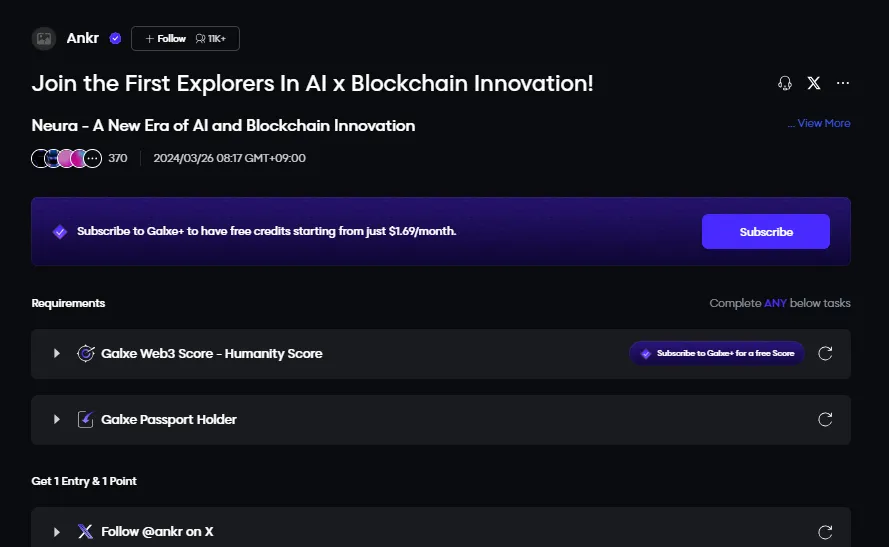The width and height of the screenshot is (889, 547).
Task: Refresh the Follow @ankr on X task
Action: [x=825, y=532]
